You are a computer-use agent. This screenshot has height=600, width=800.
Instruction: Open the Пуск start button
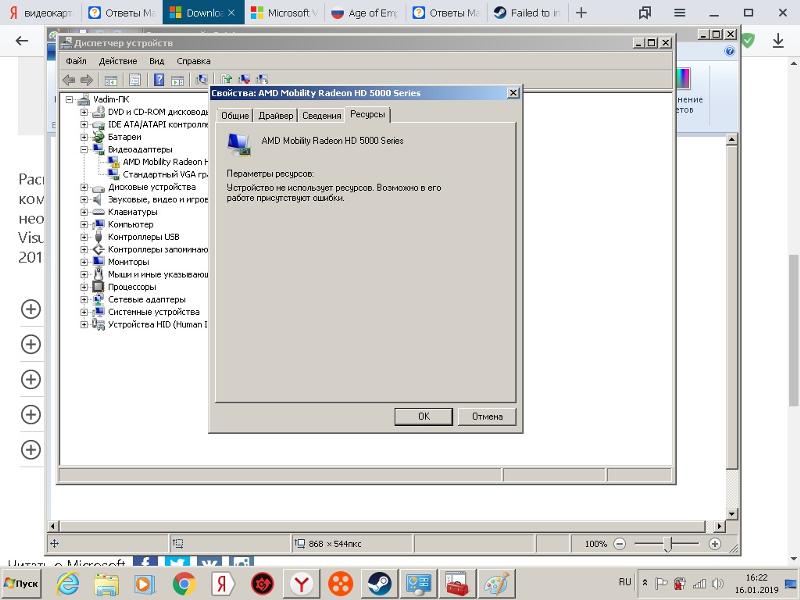pos(21,583)
